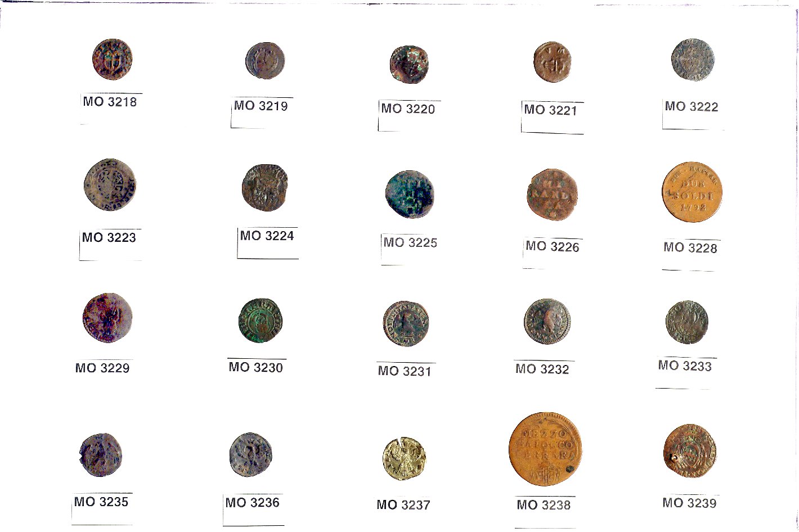This screenshot has height=532, width=799.
Task: Select the coin above MO 3236
Action: pos(251,455)
